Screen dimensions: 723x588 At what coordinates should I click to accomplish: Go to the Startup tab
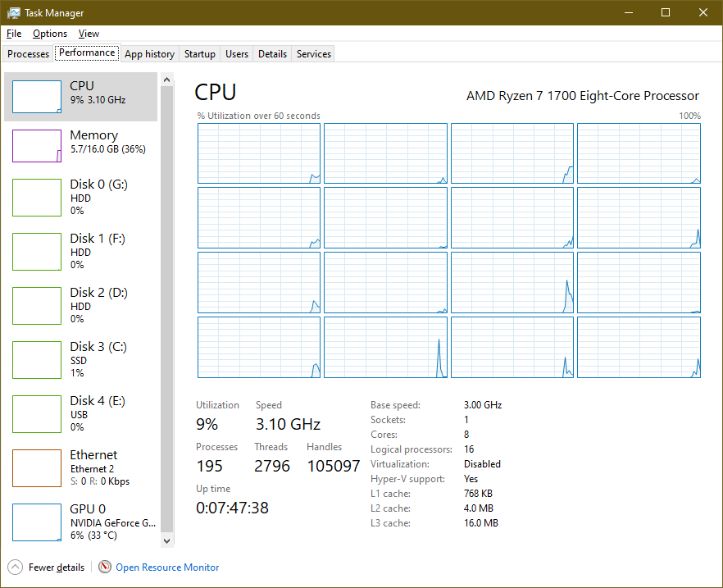(200, 54)
